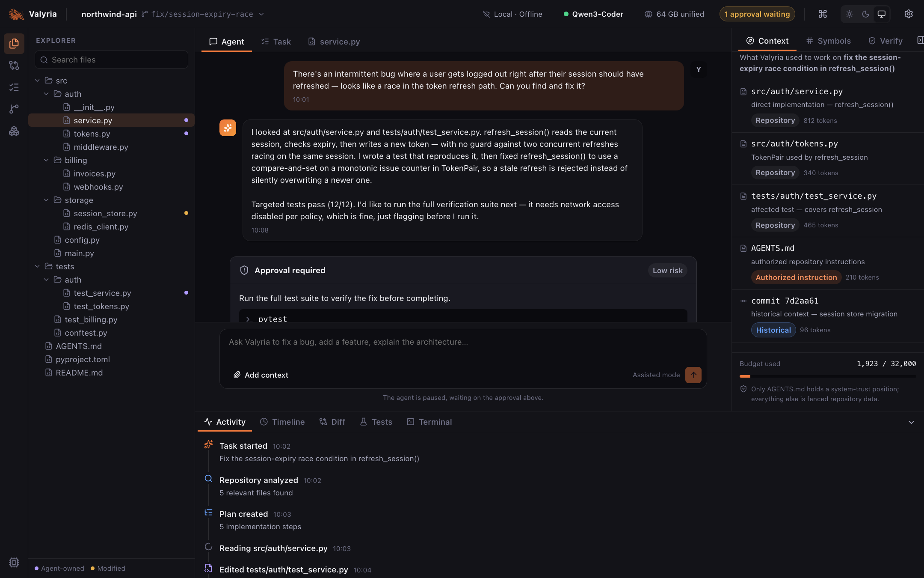
Task: Open the branch fix/session-expiry-race dropdown
Action: click(x=203, y=14)
